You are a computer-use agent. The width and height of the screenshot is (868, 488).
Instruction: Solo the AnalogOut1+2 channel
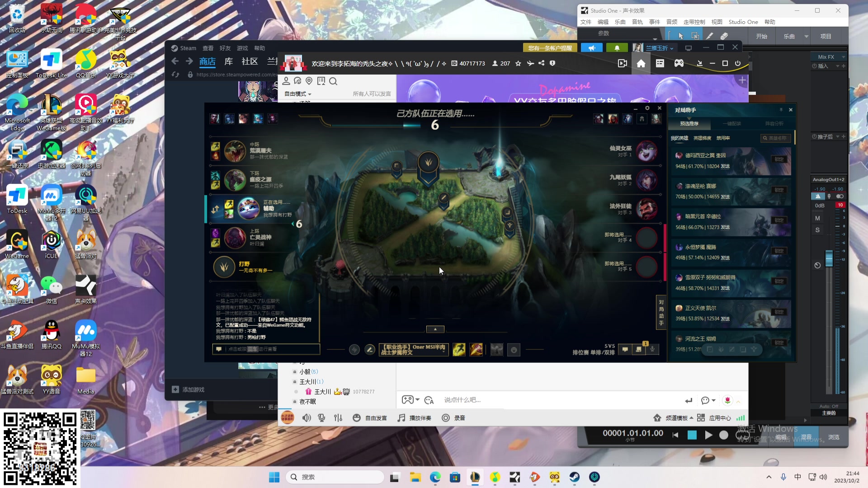click(817, 230)
